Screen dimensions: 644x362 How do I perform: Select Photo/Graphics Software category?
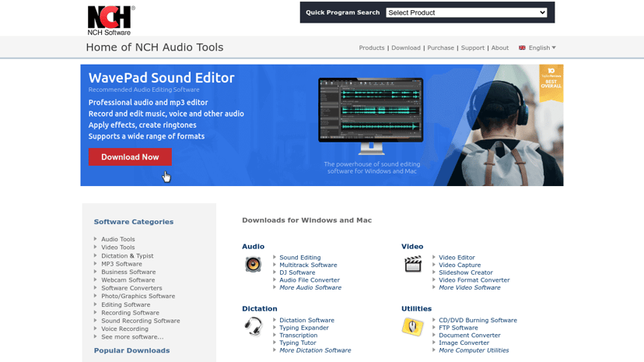(138, 296)
